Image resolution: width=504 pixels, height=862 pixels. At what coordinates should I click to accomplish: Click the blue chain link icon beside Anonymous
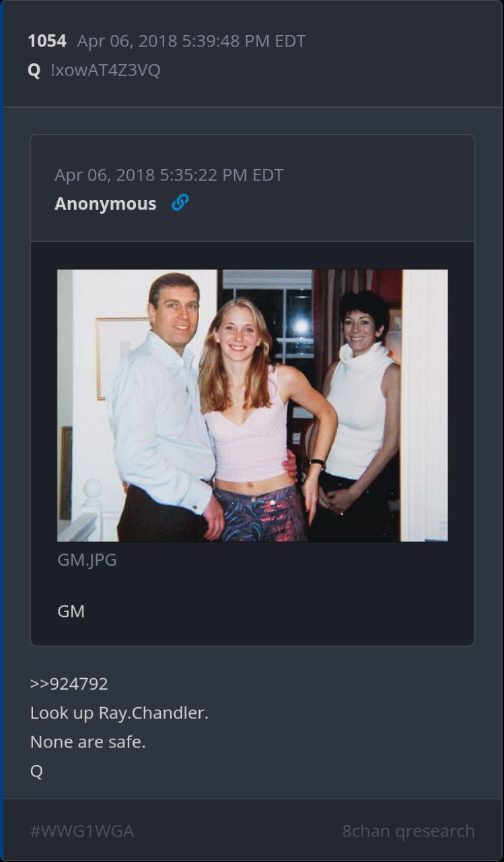pos(180,203)
